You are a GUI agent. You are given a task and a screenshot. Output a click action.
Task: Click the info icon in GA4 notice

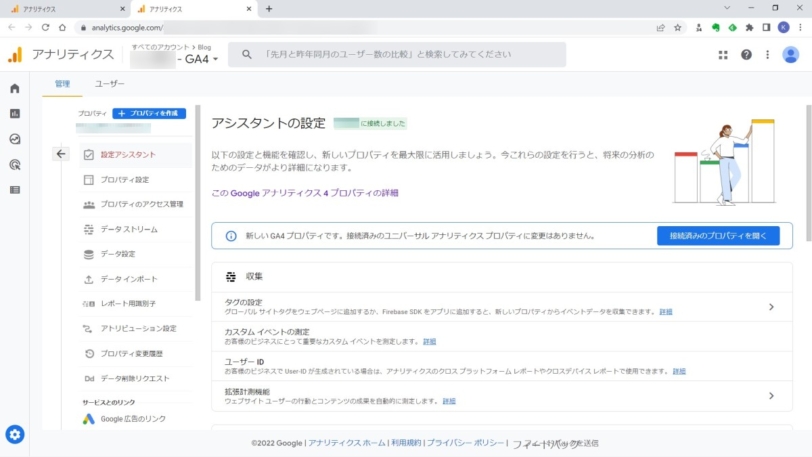click(x=231, y=236)
